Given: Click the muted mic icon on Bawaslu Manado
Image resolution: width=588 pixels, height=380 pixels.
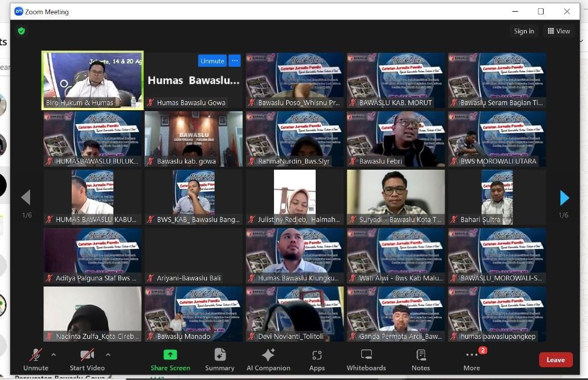Looking at the screenshot, I should point(151,337).
